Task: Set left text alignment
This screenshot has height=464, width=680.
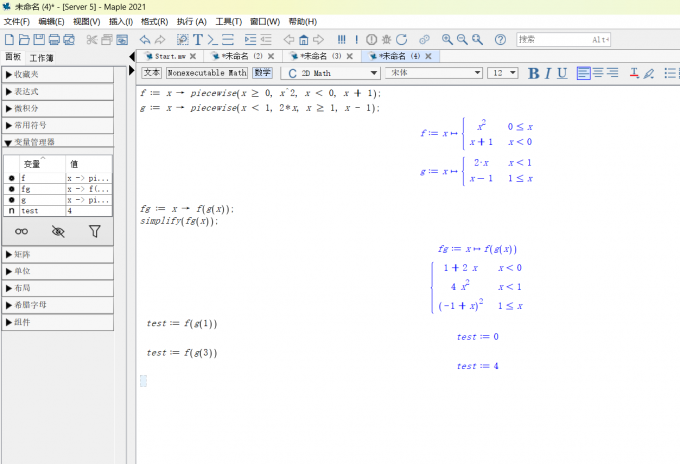Action: pos(583,73)
